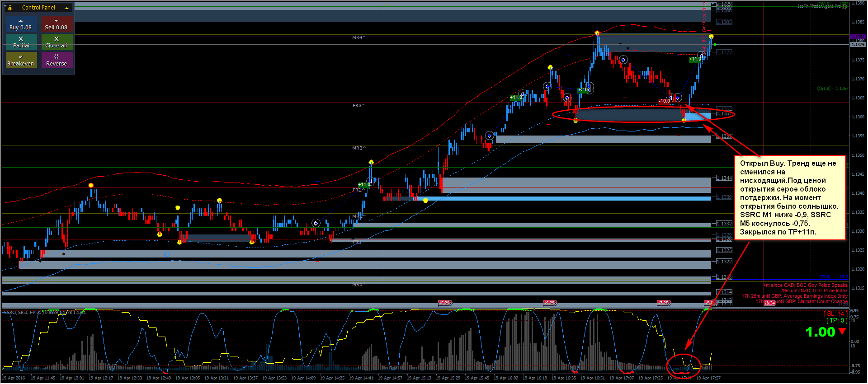Click the '19 Apr 16:02' time axis label
This screenshot has width=868, height=384.
tap(505, 378)
